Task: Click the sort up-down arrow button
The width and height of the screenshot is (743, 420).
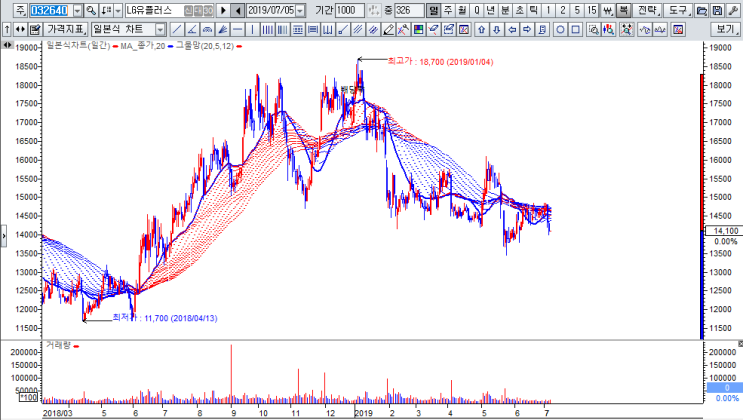Action: [107, 10]
